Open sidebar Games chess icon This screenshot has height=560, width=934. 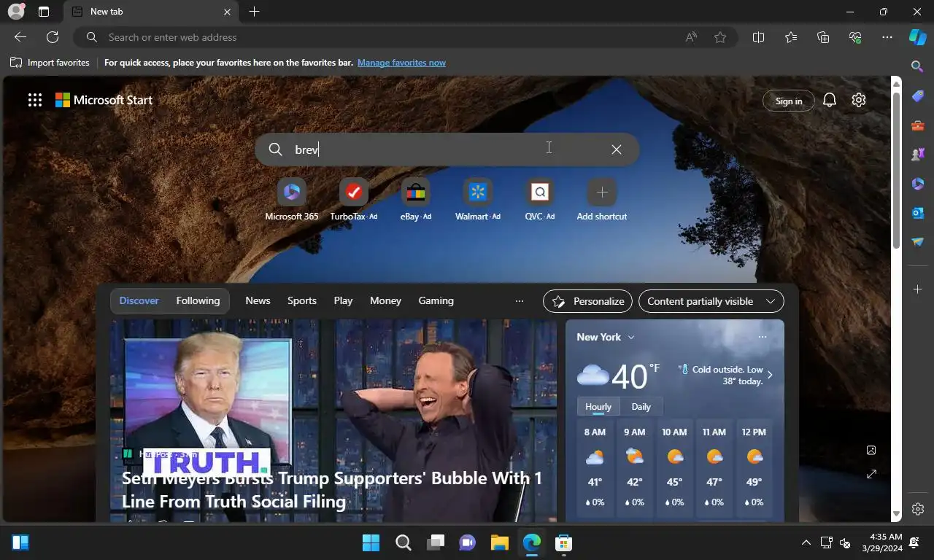tap(918, 155)
